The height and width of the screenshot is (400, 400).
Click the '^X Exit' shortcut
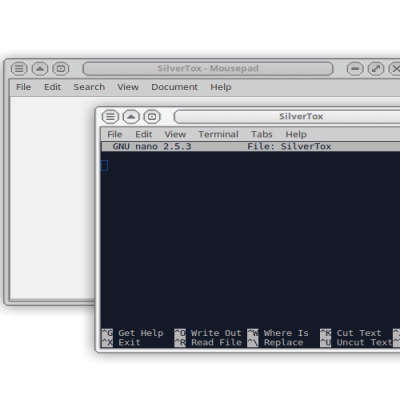point(121,342)
